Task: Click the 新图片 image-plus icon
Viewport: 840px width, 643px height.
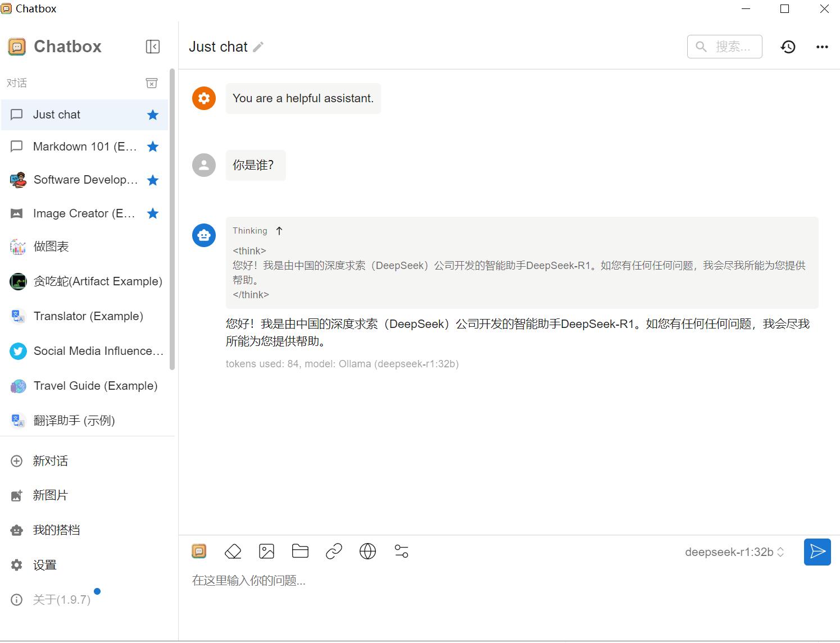Action: (x=17, y=495)
